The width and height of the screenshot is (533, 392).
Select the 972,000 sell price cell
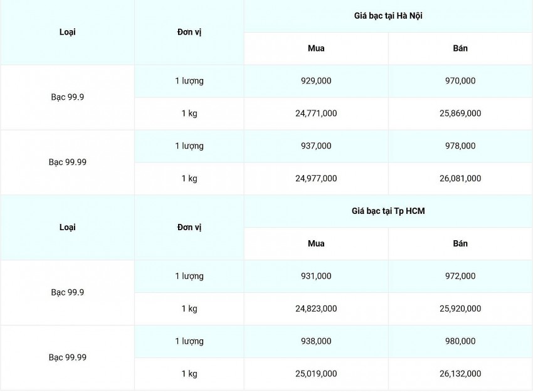click(460, 276)
